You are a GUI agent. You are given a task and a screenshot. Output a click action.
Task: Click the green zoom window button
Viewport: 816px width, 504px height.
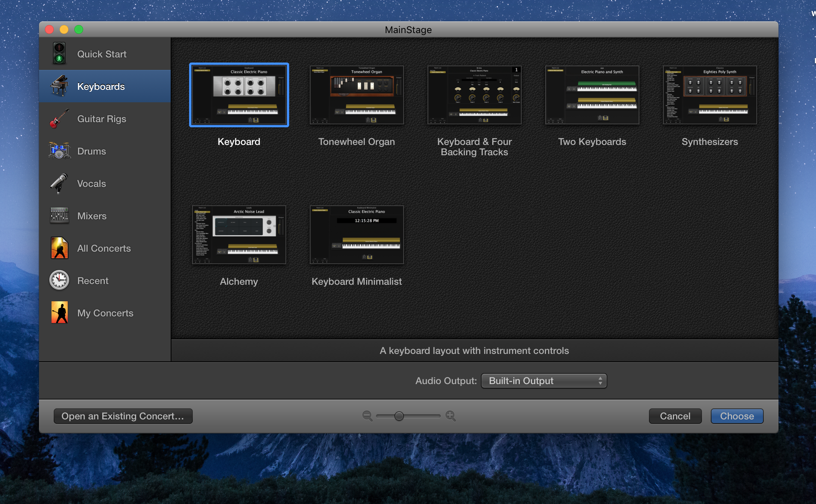(x=79, y=29)
